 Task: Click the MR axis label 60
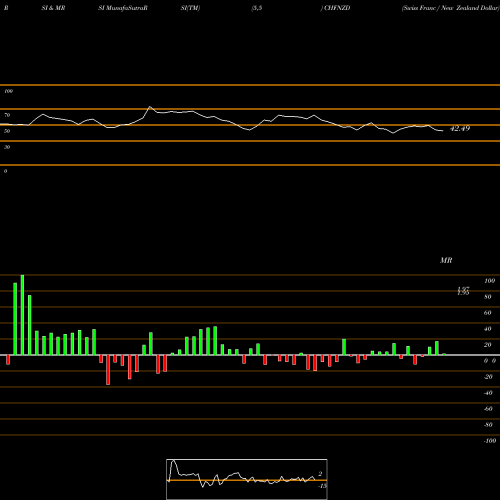(488, 313)
